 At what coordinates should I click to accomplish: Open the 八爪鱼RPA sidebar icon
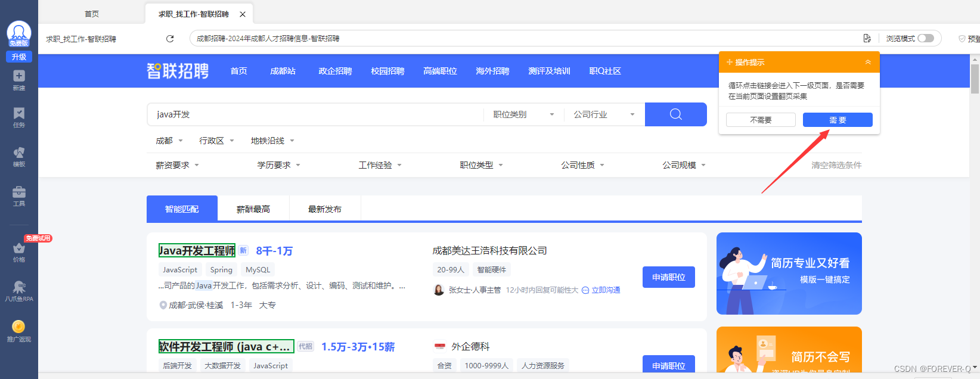tap(19, 291)
